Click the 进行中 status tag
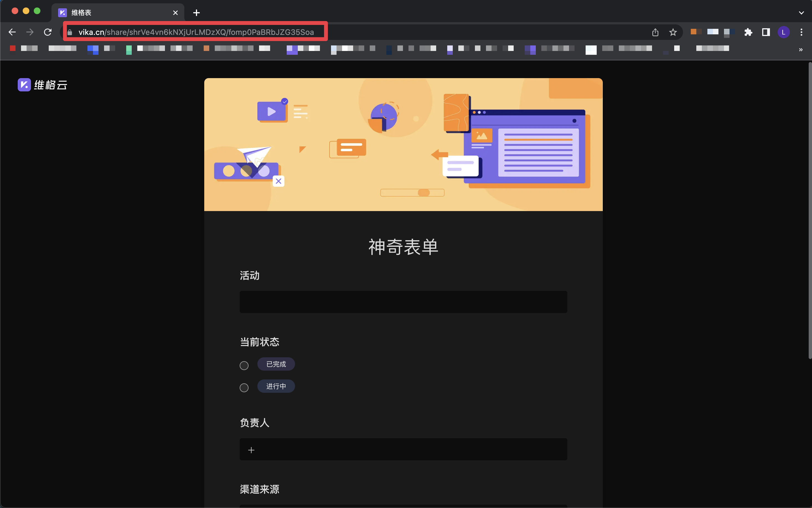The width and height of the screenshot is (812, 508). (276, 386)
